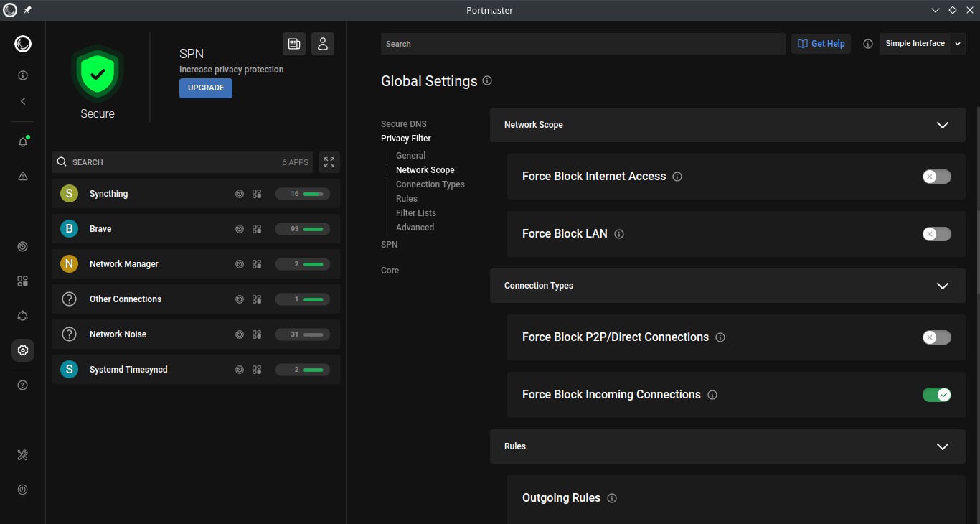Image resolution: width=980 pixels, height=524 pixels.
Task: Go to Secure DNS settings
Action: click(404, 124)
